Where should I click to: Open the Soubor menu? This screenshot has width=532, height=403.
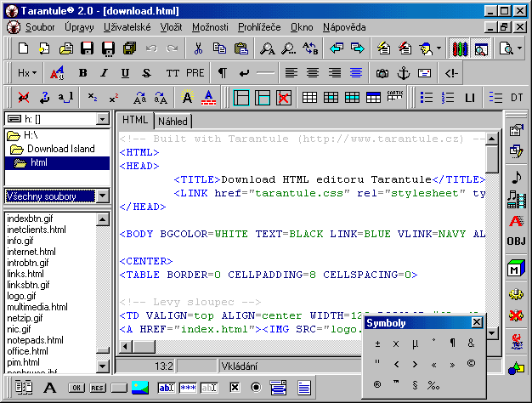point(40,27)
